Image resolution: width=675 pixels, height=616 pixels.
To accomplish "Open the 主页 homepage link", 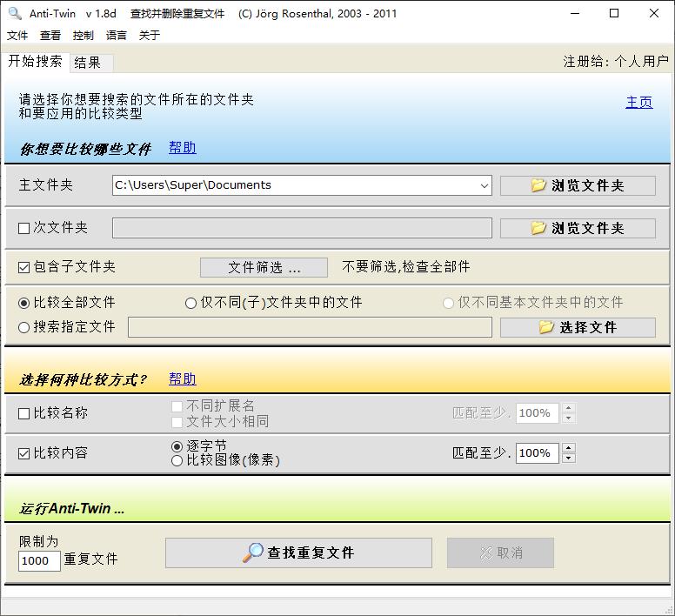I will pyautogui.click(x=638, y=103).
